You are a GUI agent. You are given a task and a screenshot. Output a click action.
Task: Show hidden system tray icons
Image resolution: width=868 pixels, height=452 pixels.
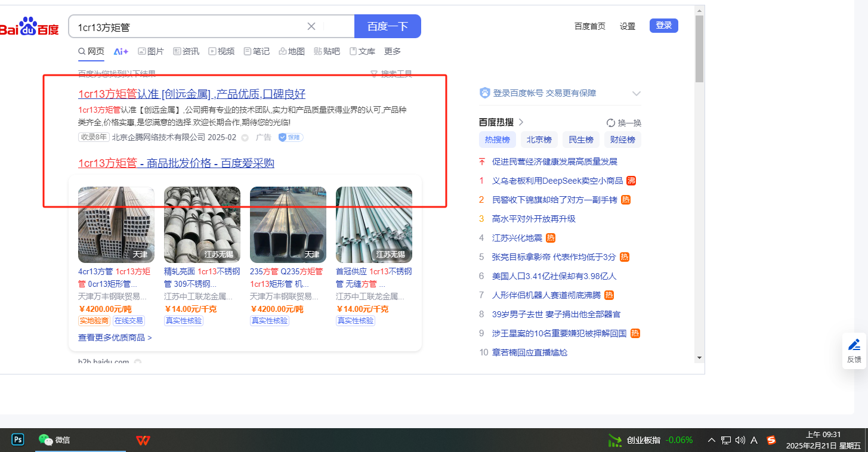(x=712, y=440)
